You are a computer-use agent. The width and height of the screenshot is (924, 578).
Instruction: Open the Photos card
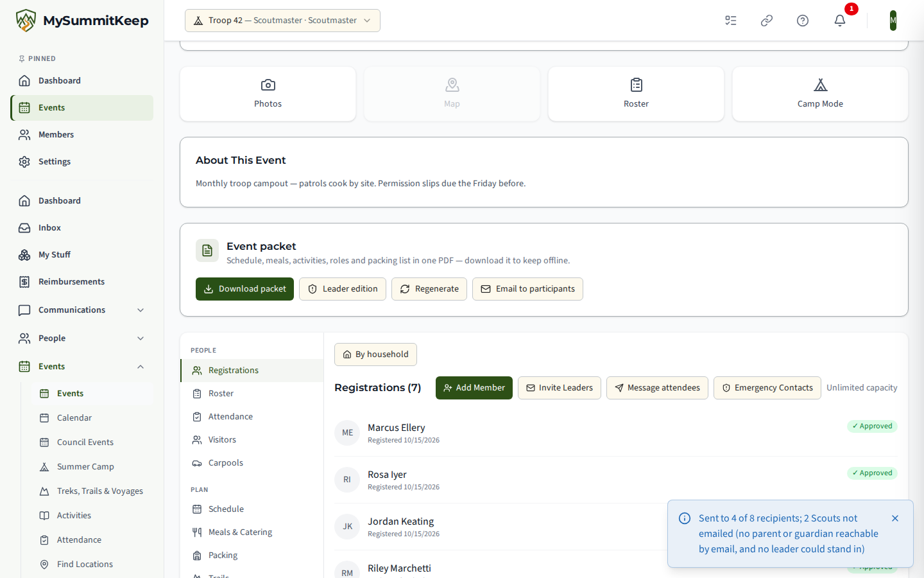[x=268, y=94]
